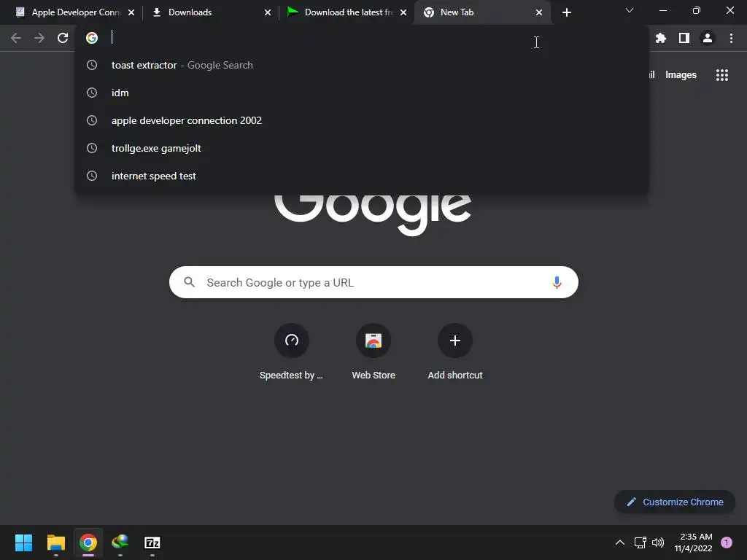Select the idm suggestion
The image size is (747, 560).
pyautogui.click(x=362, y=93)
